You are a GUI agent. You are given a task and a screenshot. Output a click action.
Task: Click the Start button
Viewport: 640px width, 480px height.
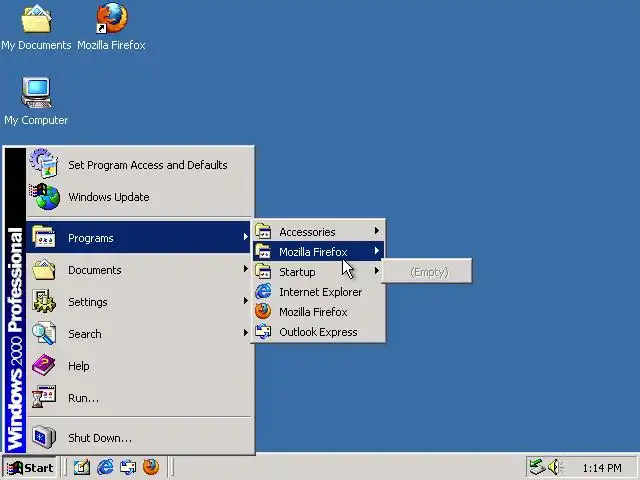(30, 467)
